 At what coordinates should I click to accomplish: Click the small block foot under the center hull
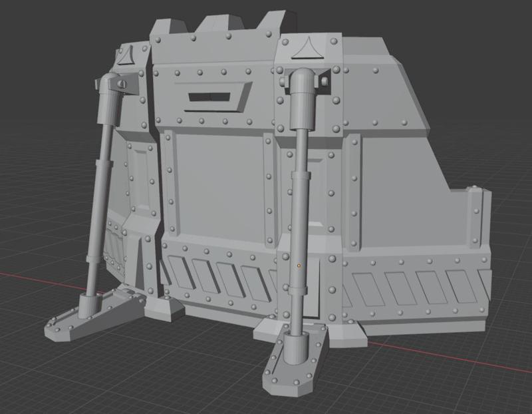[164, 308]
